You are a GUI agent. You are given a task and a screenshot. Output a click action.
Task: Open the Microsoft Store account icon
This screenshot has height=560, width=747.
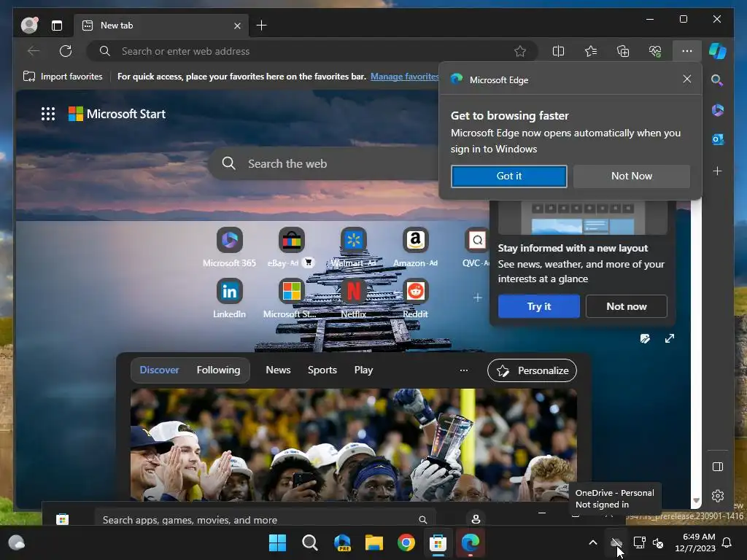point(476,519)
